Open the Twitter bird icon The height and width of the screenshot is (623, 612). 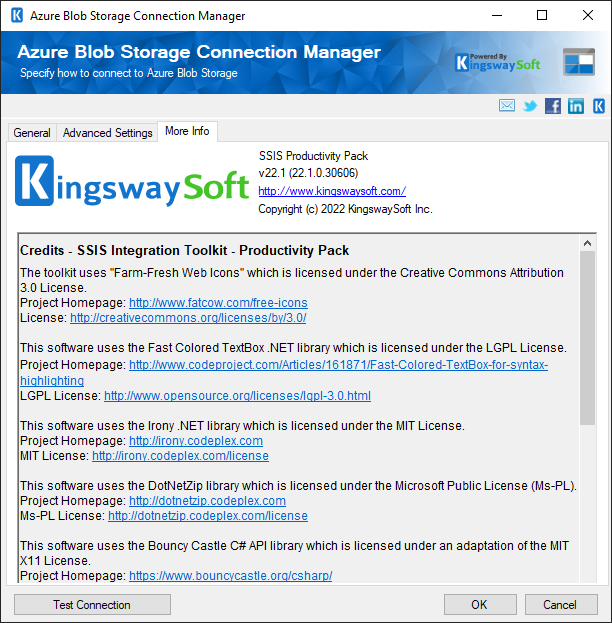(530, 106)
